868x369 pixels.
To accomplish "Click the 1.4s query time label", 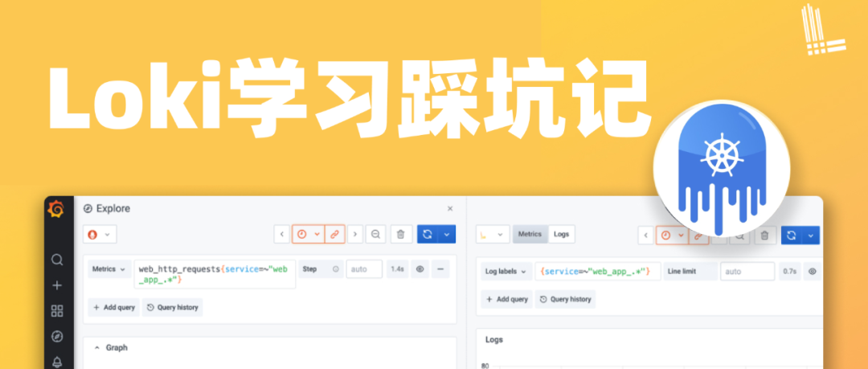I will [x=397, y=269].
